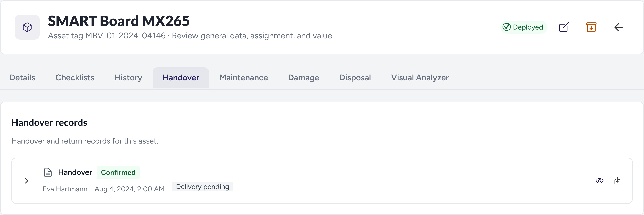Screen dimensions: 644x215
Task: Open the Checklists tab
Action: point(75,78)
